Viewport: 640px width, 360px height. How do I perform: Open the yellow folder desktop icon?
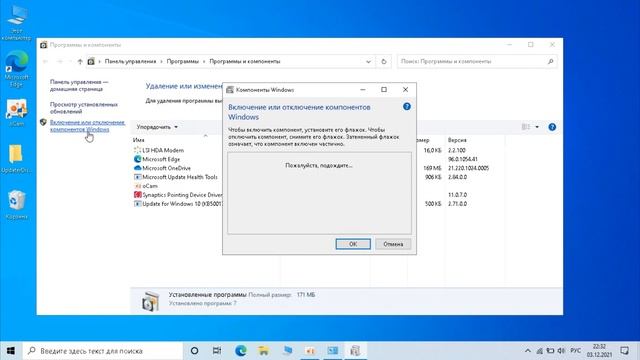click(x=16, y=159)
